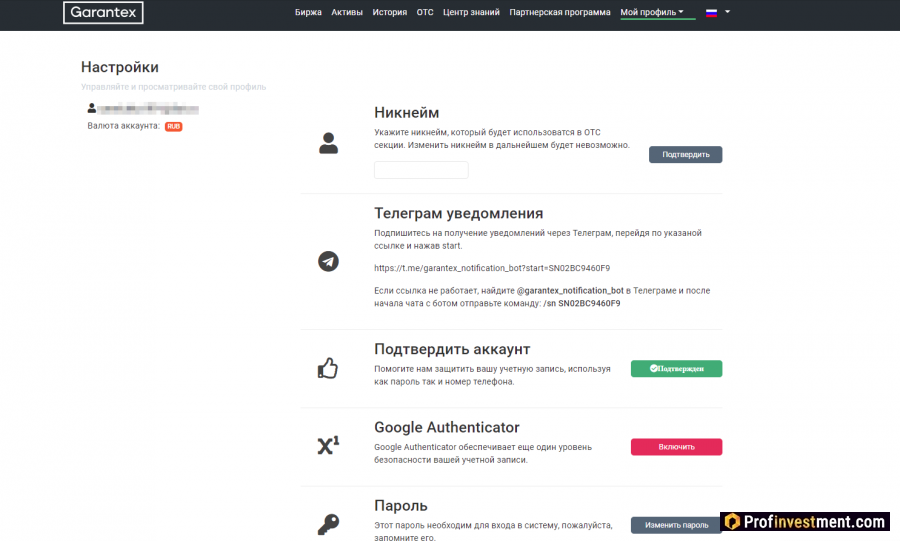This screenshot has height=541, width=900.
Task: Open the Биржа menu item
Action: [x=308, y=12]
